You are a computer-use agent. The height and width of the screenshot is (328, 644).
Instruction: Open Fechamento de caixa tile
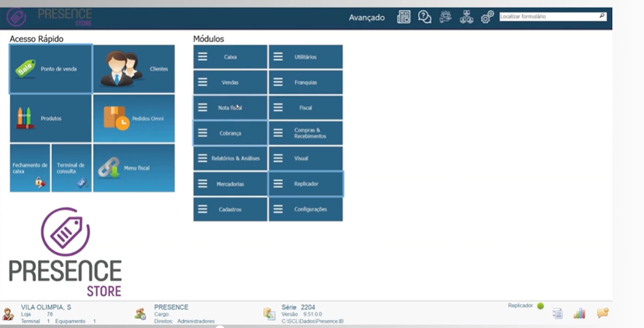pos(30,168)
